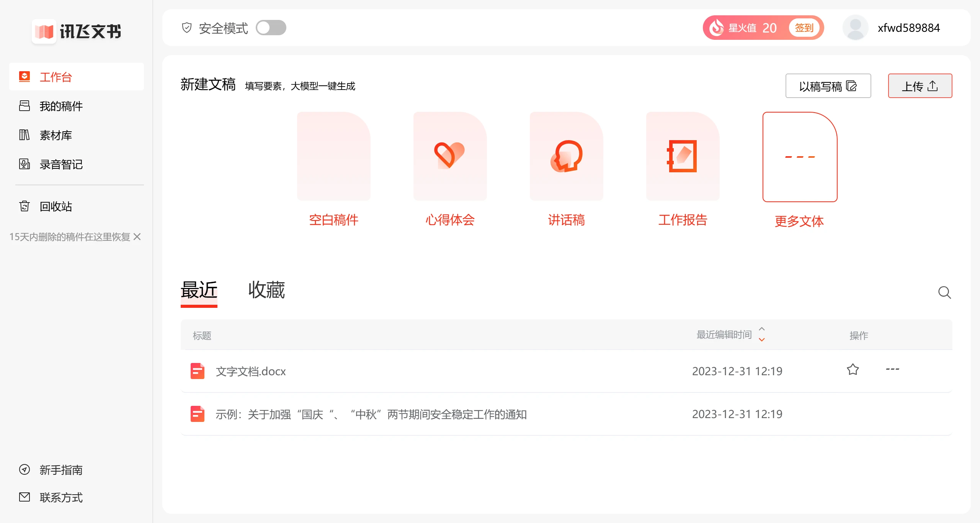Toggle the 安全模式 switch
Screen dimensions: 980x523
click(271, 28)
